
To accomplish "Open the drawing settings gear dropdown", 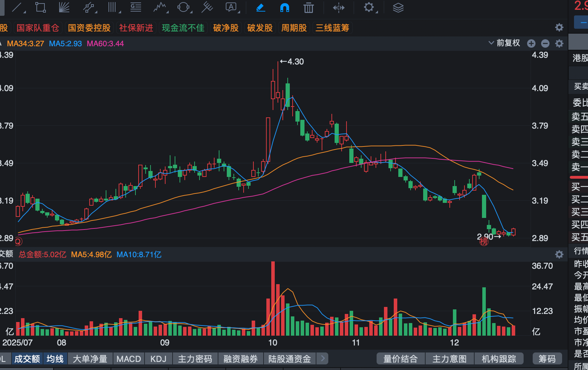I will click(369, 7).
